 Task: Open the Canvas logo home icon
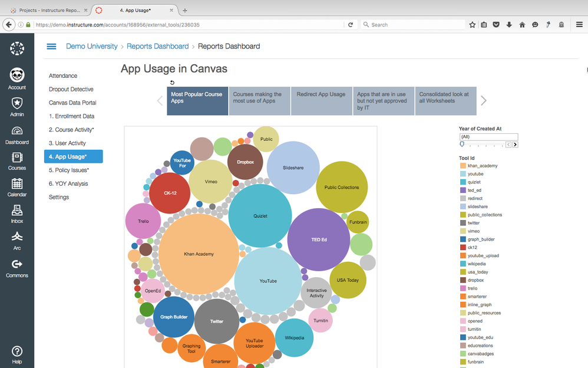tap(17, 48)
